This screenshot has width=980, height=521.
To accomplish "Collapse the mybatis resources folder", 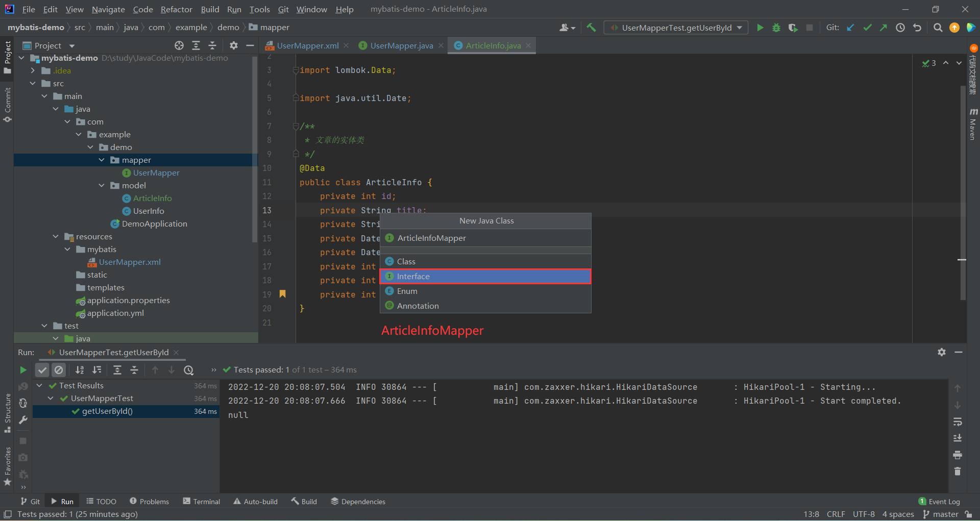I will pos(67,250).
